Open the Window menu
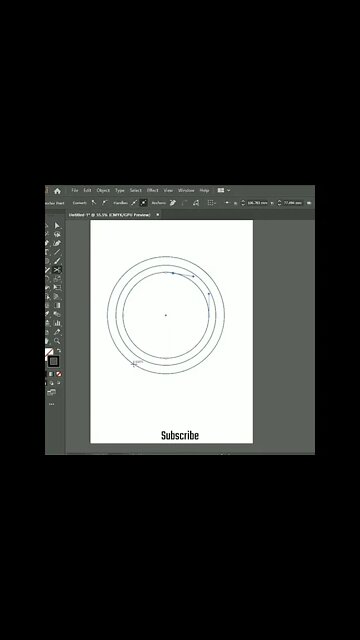This screenshot has height=640, width=360. point(186,190)
